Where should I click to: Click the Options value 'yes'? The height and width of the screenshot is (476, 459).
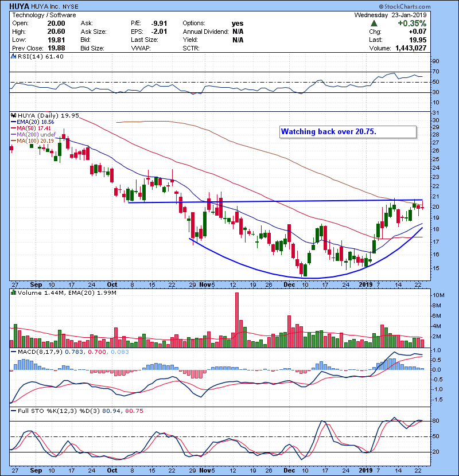click(238, 24)
